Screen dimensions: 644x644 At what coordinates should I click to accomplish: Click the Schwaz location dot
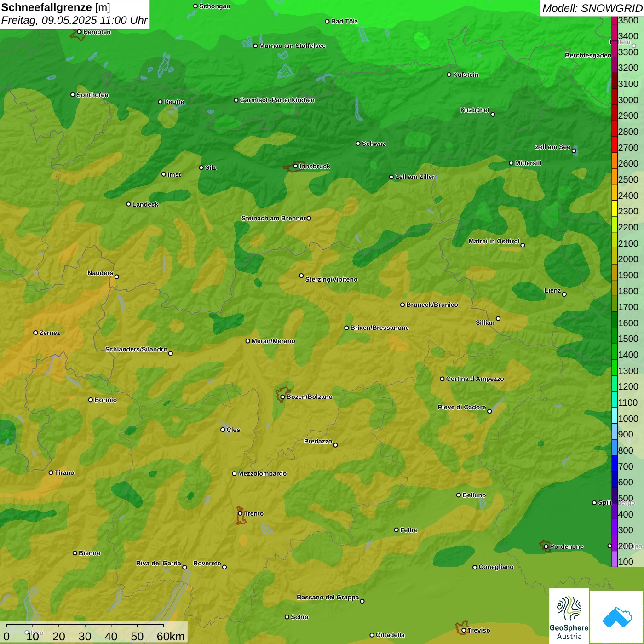358,144
